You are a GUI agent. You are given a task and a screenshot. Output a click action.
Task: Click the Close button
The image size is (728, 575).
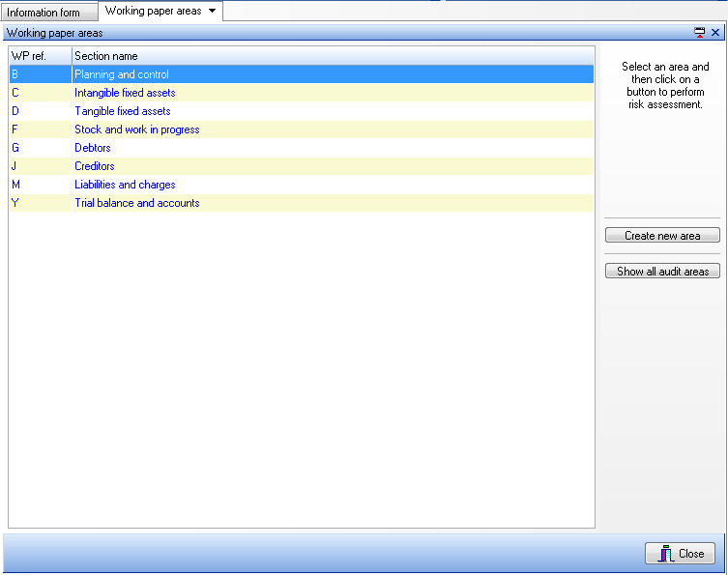[680, 553]
